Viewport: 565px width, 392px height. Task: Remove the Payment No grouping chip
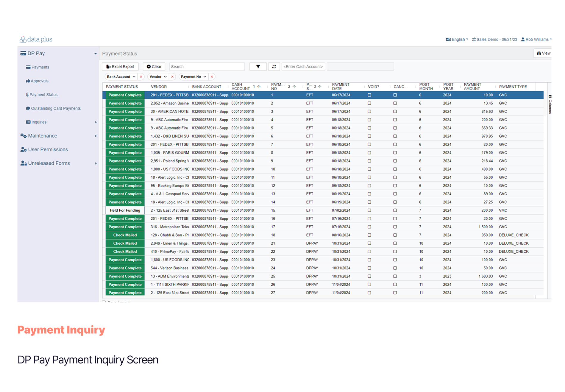pos(212,77)
